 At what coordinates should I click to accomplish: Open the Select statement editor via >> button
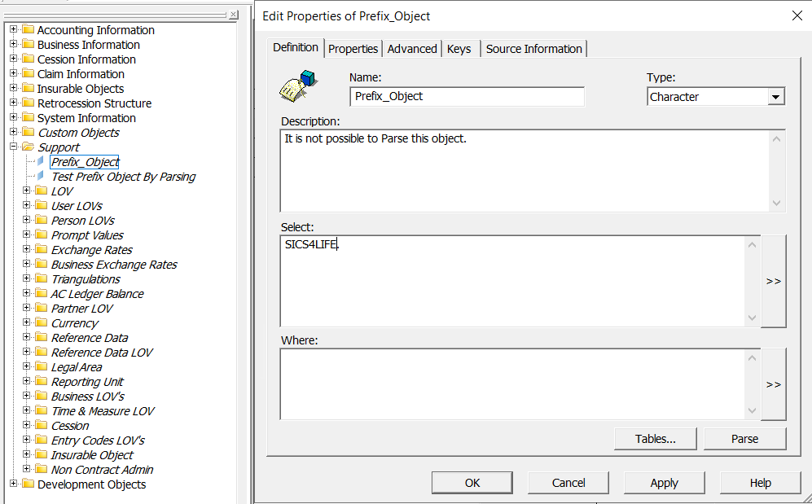pyautogui.click(x=773, y=281)
